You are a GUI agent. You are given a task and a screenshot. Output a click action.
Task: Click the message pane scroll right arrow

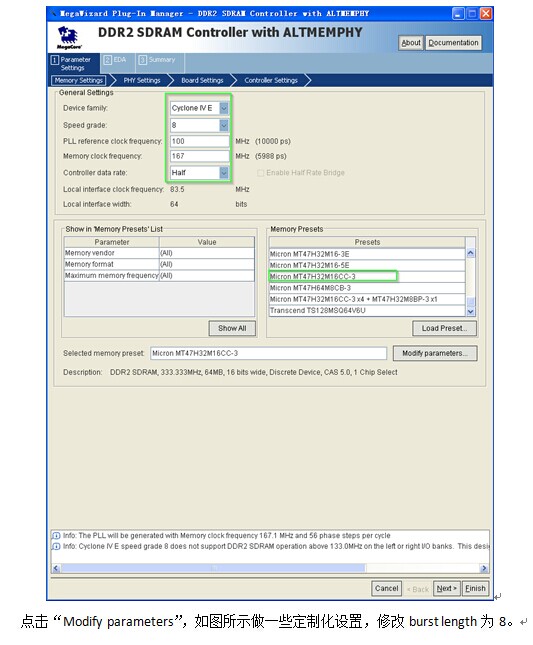[x=484, y=568]
